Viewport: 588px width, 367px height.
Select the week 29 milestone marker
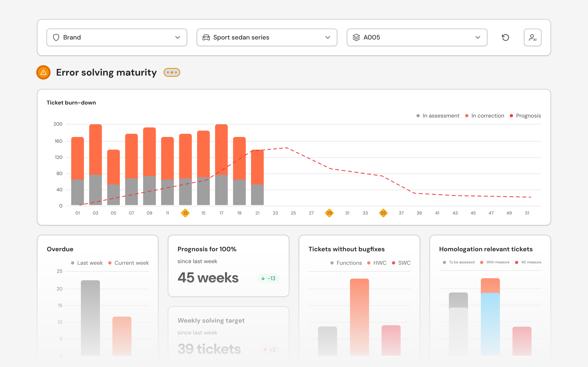coord(329,213)
